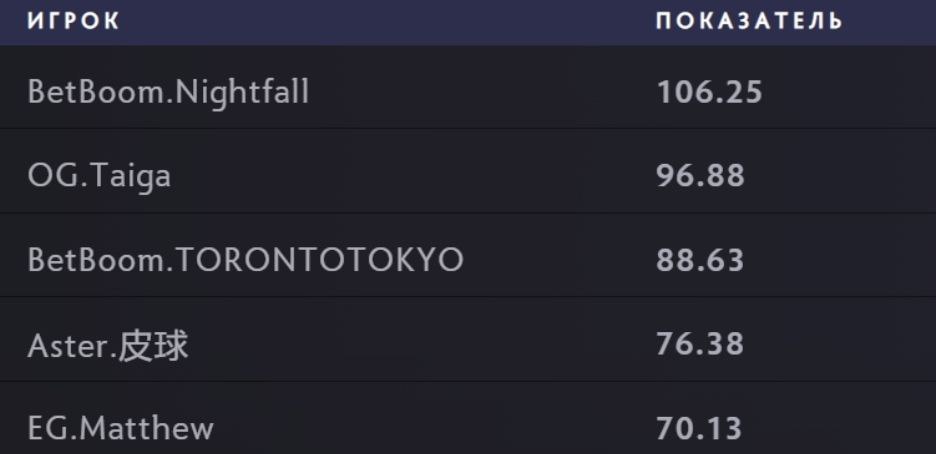Sort table by the ПОКАЗАТЕЛЬ column header
Screen dimensions: 936x454
749,22
